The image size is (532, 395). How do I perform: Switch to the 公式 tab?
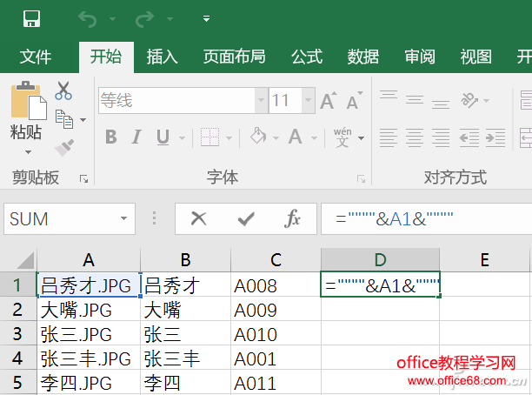(307, 57)
